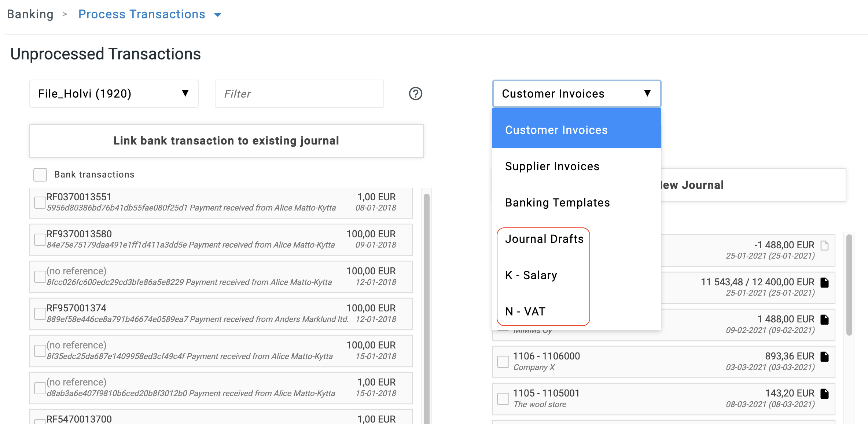Image resolution: width=868 pixels, height=424 pixels.
Task: Select the Journal Drafts option
Action: click(544, 239)
